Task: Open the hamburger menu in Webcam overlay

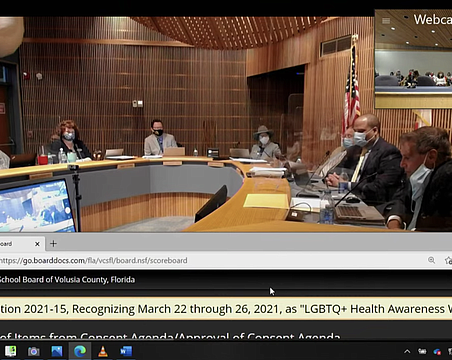Action: [x=386, y=21]
